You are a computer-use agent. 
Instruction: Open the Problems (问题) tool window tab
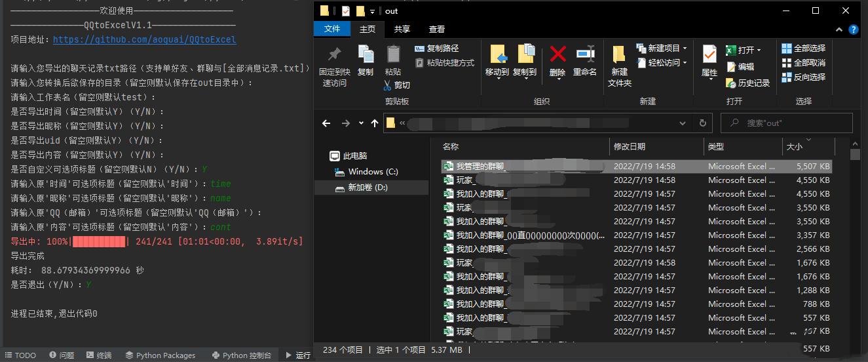tap(61, 355)
